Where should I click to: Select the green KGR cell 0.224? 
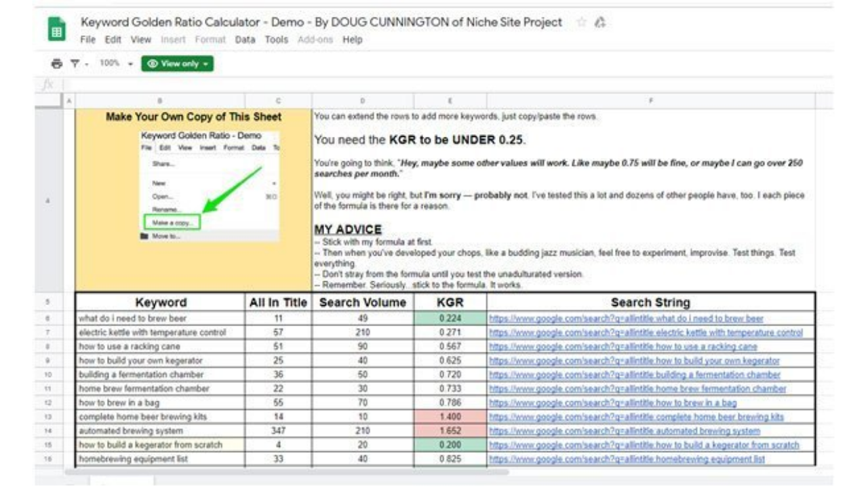pos(450,319)
